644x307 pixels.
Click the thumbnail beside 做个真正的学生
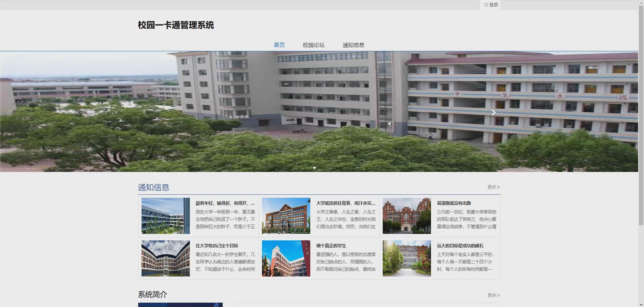(x=285, y=258)
